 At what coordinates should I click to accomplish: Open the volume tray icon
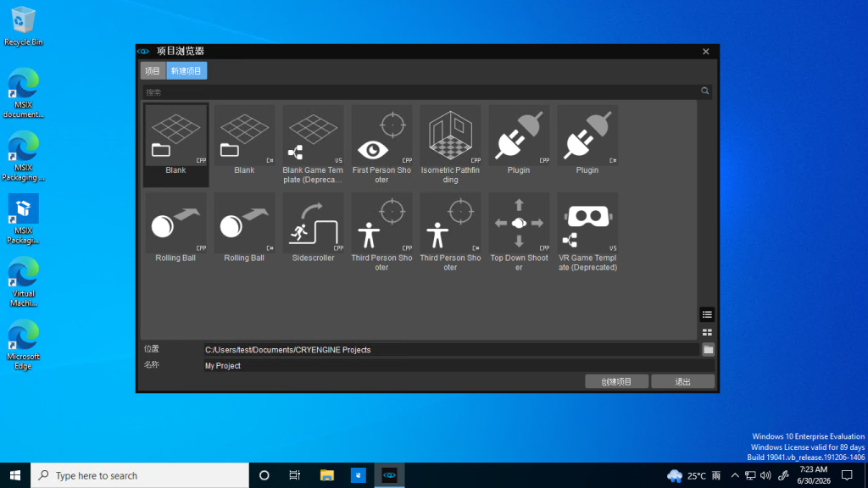point(765,475)
